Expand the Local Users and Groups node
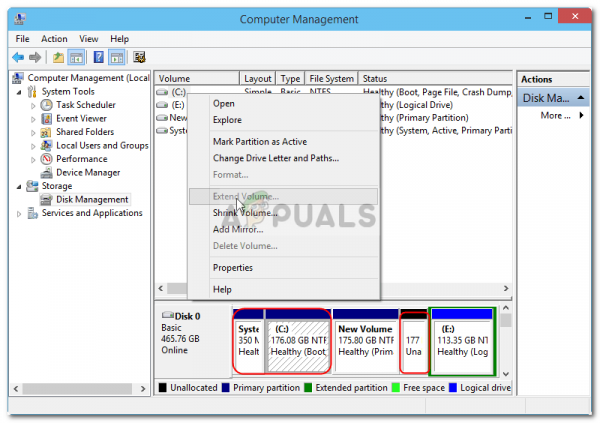The width and height of the screenshot is (600, 423). pos(33,146)
